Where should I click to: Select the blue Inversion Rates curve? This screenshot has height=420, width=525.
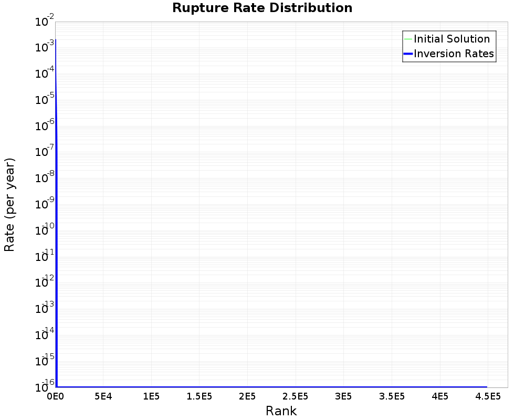coord(56,210)
